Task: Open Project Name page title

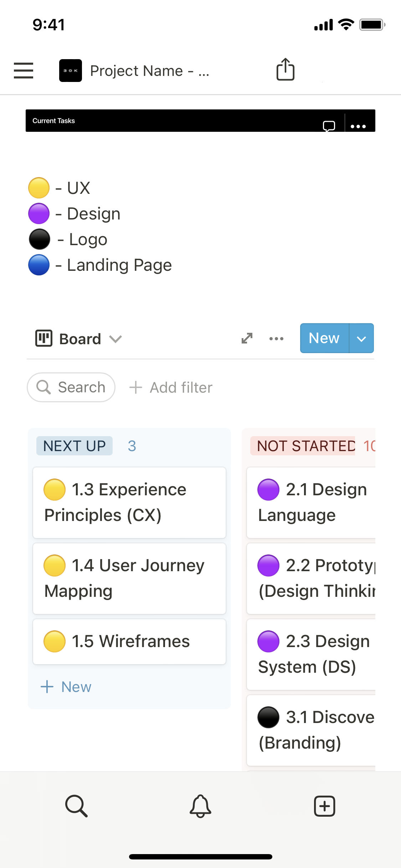Action: tap(149, 71)
